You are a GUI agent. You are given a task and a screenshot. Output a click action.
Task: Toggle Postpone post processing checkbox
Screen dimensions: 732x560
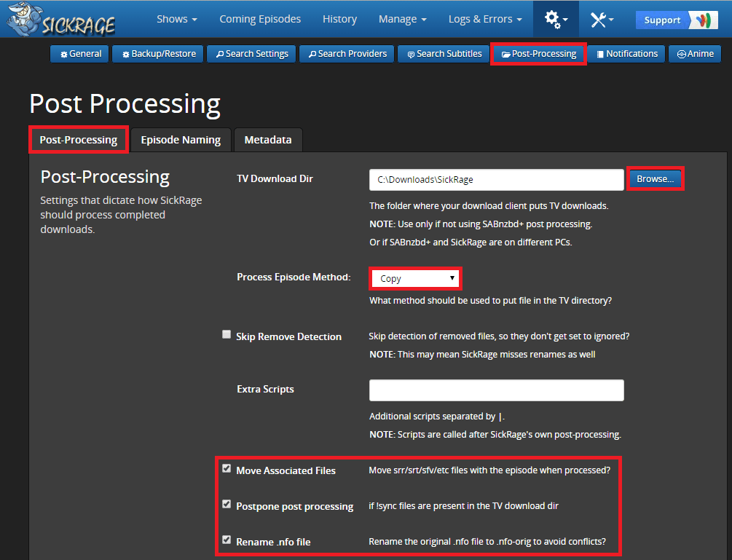pyautogui.click(x=227, y=504)
